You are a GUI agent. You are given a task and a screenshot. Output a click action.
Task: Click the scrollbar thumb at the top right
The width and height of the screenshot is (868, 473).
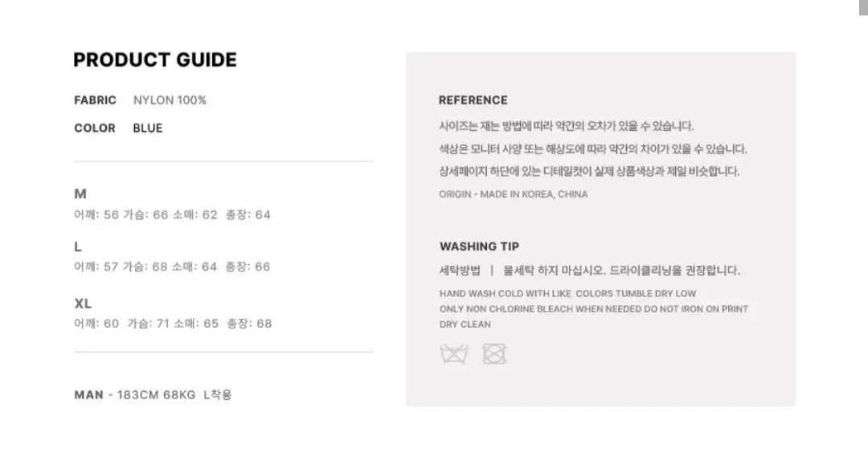863,7
